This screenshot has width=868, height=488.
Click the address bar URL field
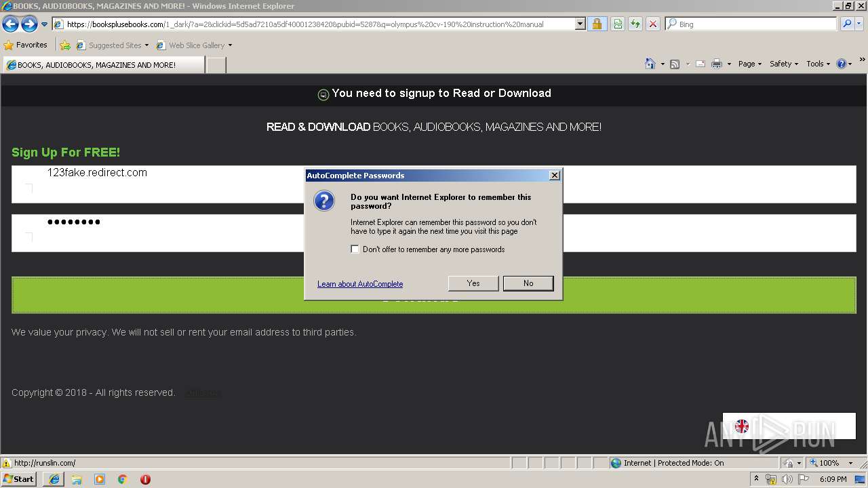tap(313, 24)
